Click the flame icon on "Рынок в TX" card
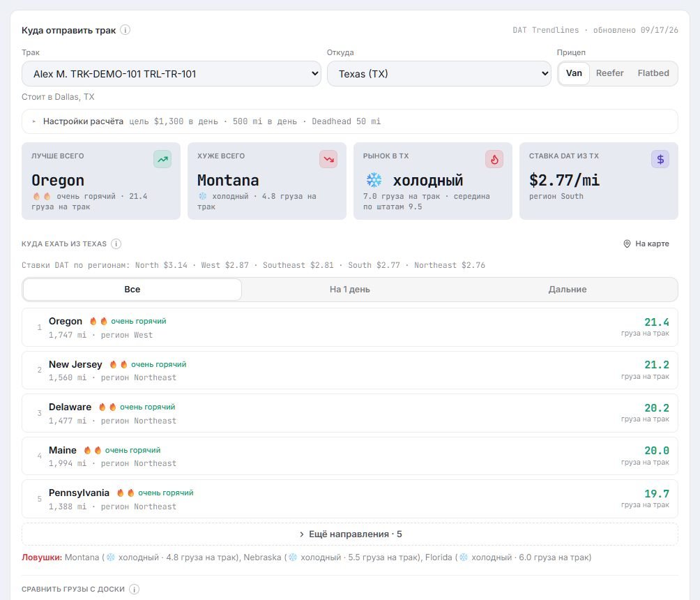The height and width of the screenshot is (600, 700). coord(494,159)
